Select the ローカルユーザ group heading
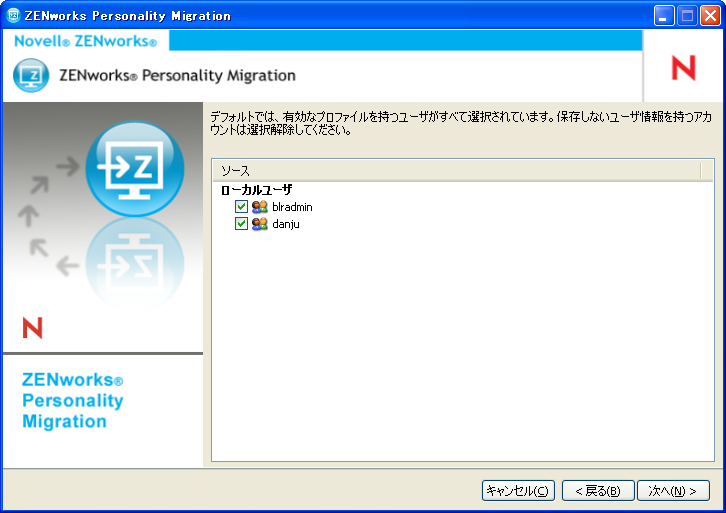This screenshot has height=513, width=726. (x=257, y=190)
